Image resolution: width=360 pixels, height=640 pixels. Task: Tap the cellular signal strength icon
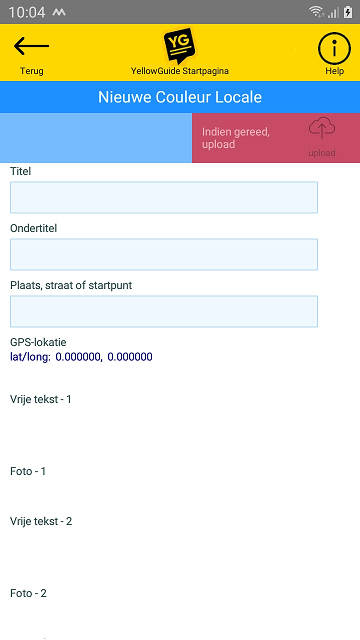click(x=333, y=13)
